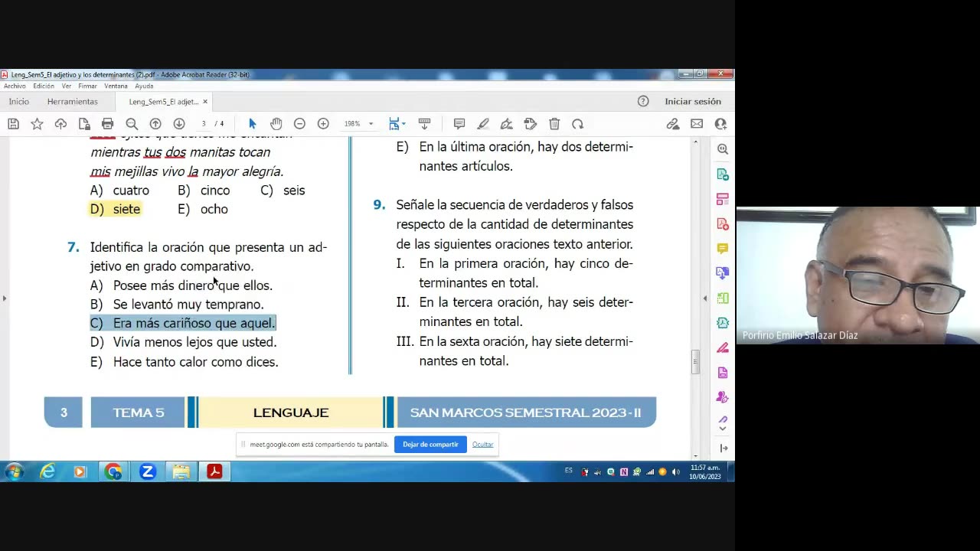Go to the next page arrow

[179, 124]
